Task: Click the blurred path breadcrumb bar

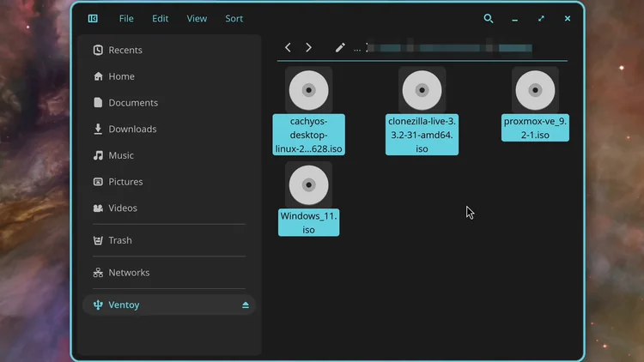Action: click(x=450, y=48)
